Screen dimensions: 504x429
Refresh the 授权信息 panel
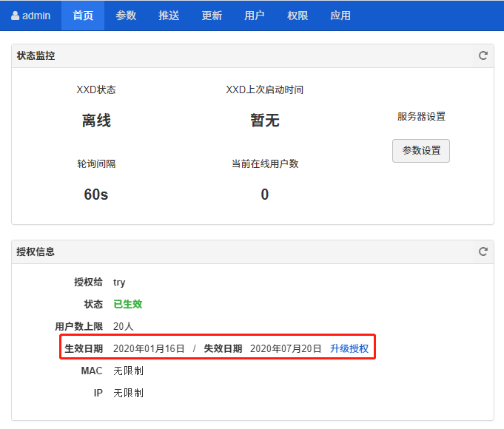click(x=483, y=251)
